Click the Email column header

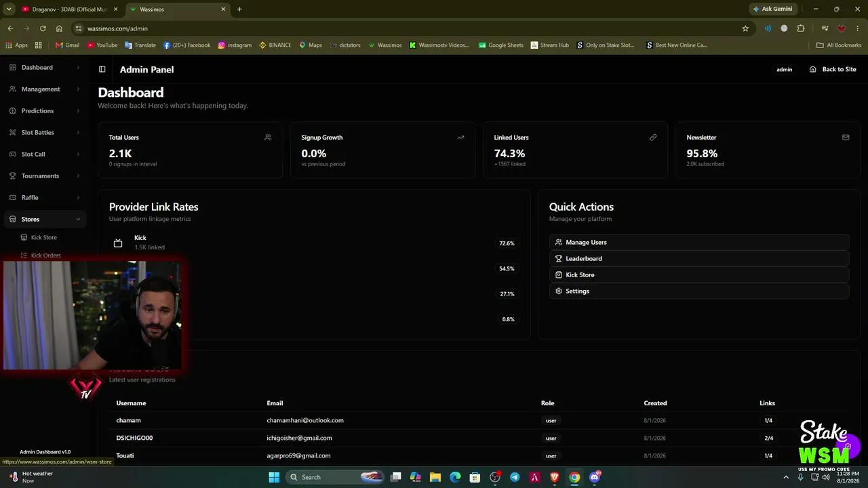tap(275, 403)
